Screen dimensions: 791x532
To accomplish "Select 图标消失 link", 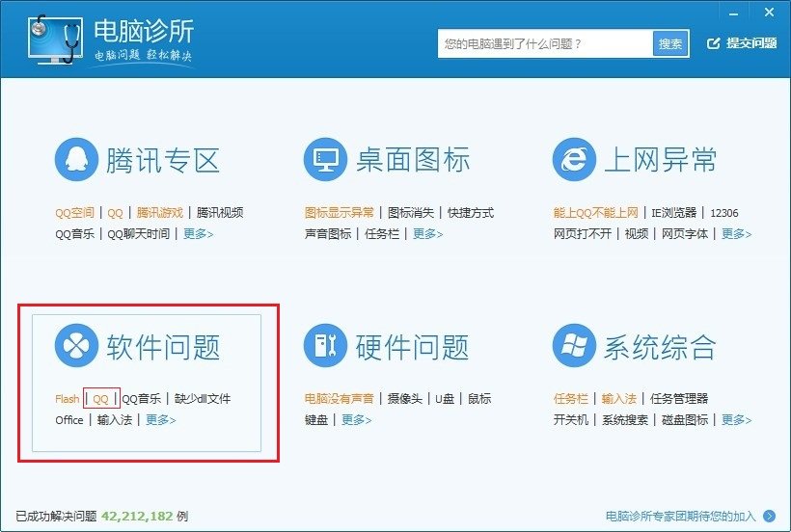I will (411, 213).
